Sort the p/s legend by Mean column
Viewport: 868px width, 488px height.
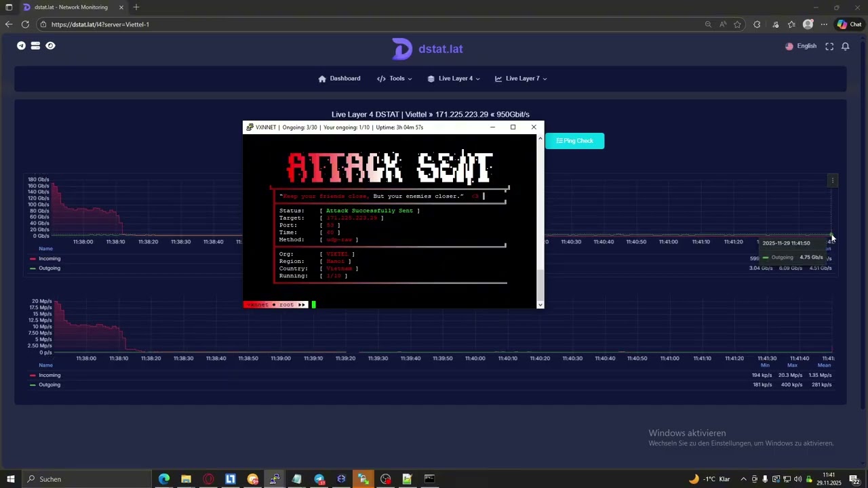[824, 365]
